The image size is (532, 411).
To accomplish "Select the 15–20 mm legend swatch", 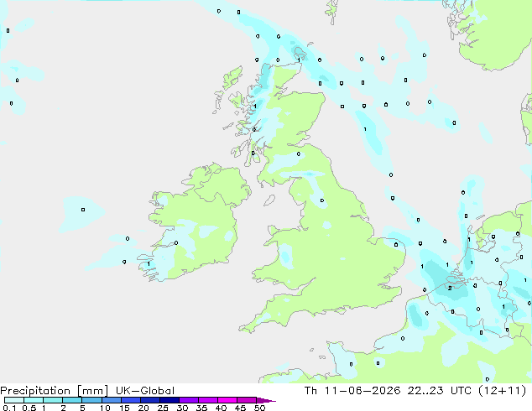I will tap(131, 400).
